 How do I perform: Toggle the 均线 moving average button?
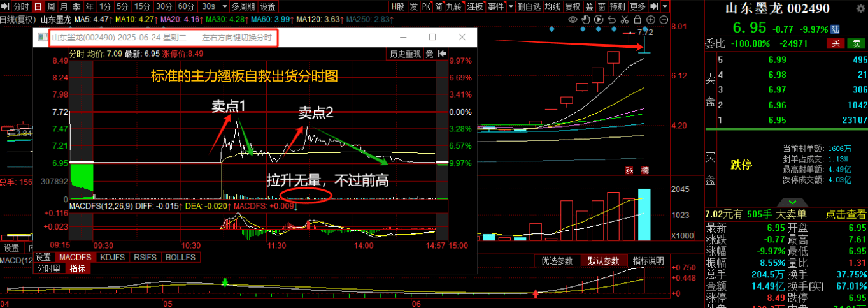553,6
